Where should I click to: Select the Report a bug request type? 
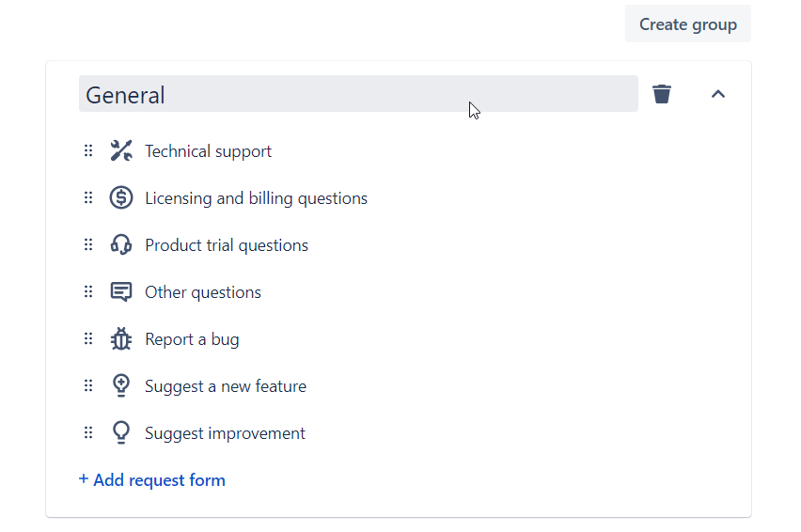[x=192, y=339]
